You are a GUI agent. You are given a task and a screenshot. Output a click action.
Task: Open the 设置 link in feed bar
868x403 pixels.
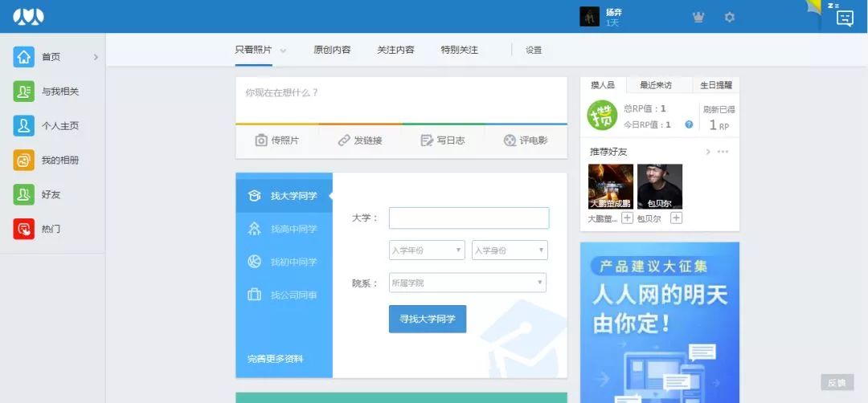point(534,50)
